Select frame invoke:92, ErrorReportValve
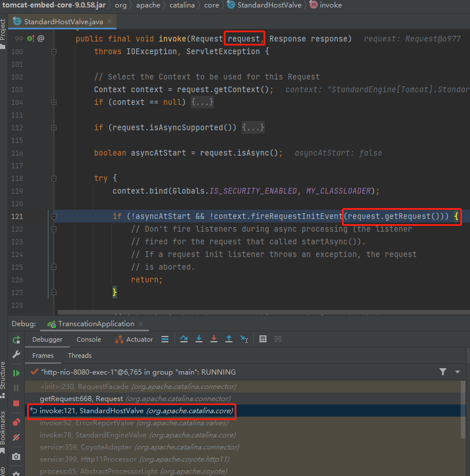 click(x=242, y=423)
